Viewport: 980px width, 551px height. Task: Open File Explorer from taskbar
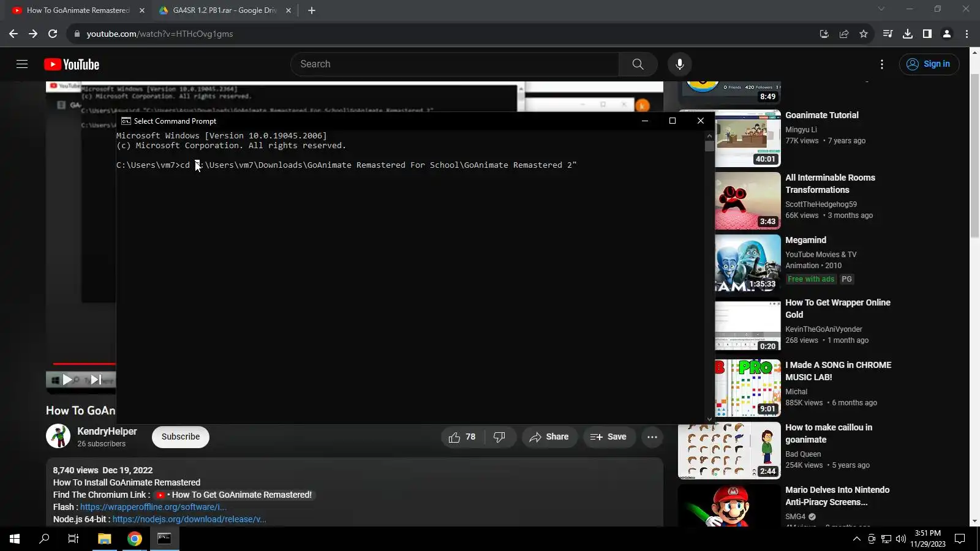105,539
